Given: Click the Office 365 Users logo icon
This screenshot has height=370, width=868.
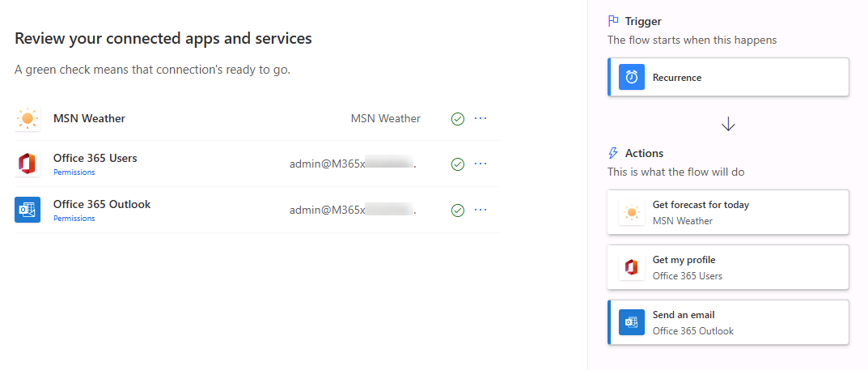Looking at the screenshot, I should point(28,164).
